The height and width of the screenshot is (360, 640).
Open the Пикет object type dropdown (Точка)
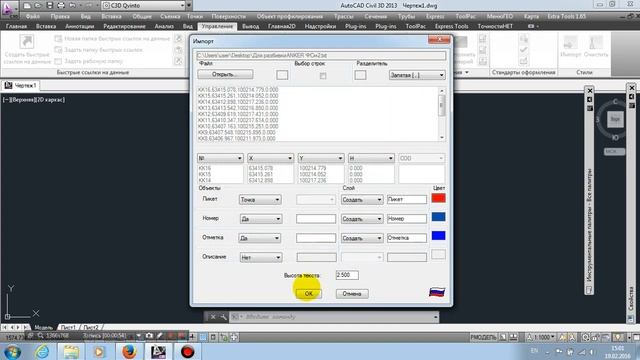[x=260, y=200]
